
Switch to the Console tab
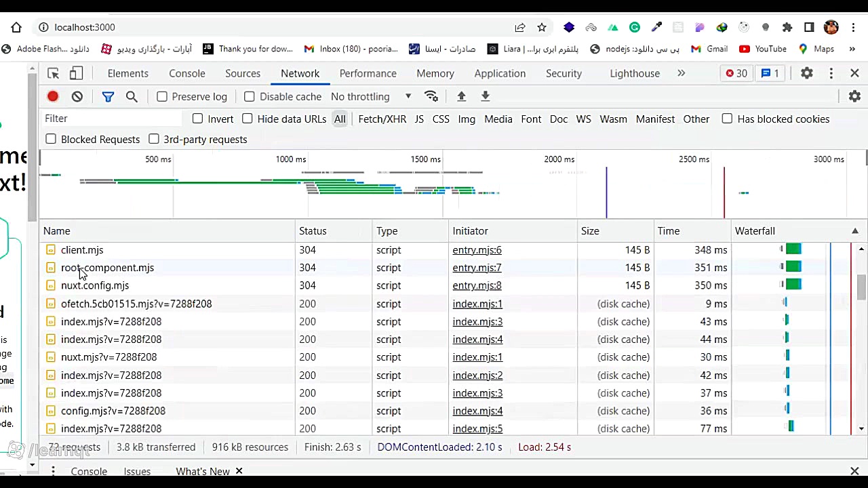[x=186, y=73]
